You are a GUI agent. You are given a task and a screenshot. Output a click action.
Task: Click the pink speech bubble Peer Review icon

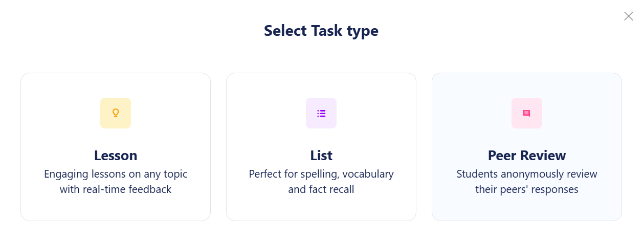click(x=526, y=113)
